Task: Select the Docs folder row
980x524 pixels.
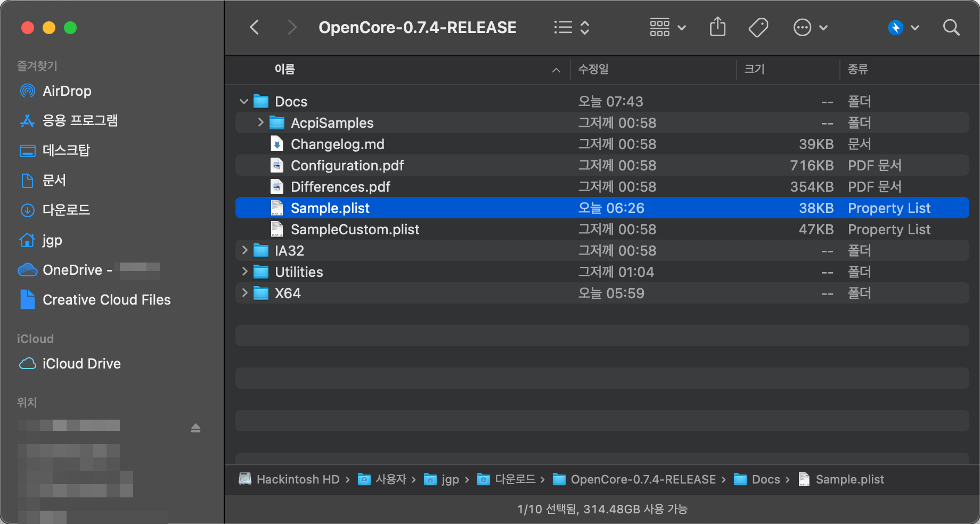Action: (x=602, y=101)
